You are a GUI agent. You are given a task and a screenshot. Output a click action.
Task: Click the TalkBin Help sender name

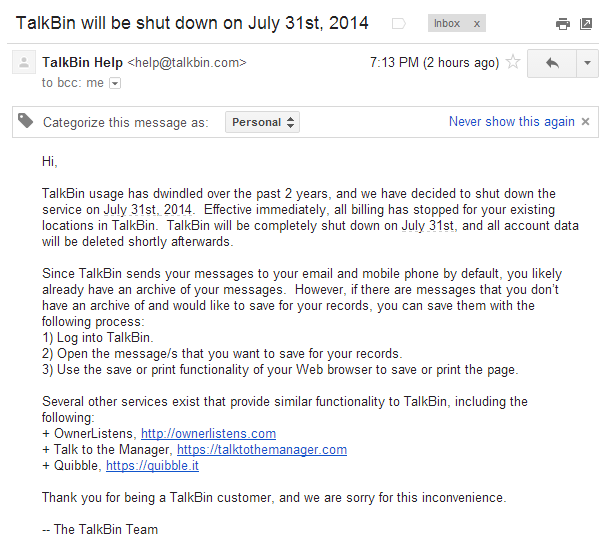pyautogui.click(x=82, y=63)
